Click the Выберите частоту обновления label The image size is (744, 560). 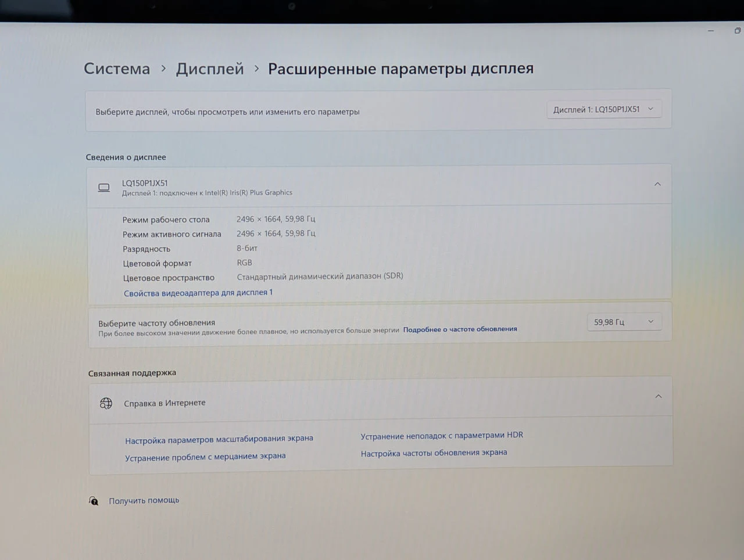pyautogui.click(x=157, y=323)
